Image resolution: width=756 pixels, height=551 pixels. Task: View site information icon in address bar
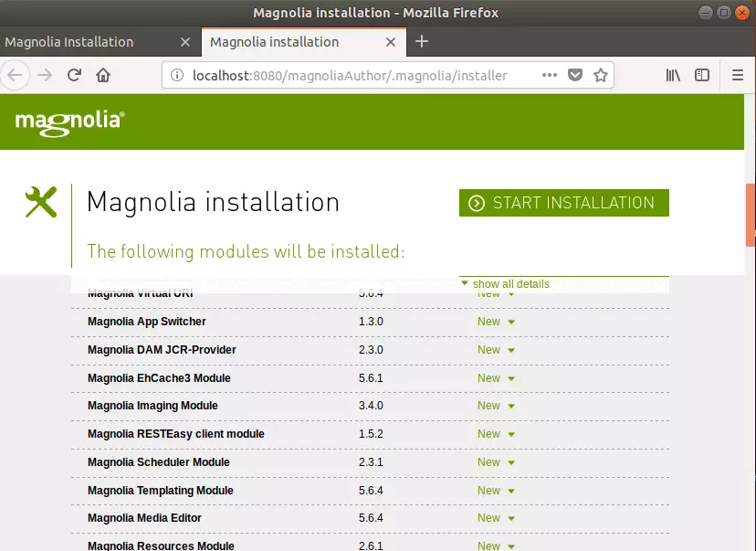point(177,75)
